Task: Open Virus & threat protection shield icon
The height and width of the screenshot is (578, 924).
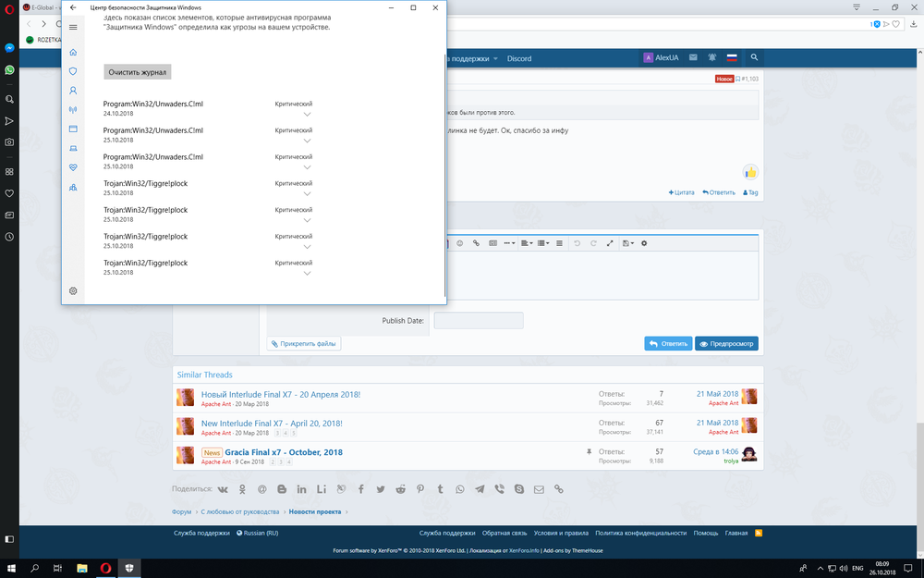Action: tap(73, 71)
